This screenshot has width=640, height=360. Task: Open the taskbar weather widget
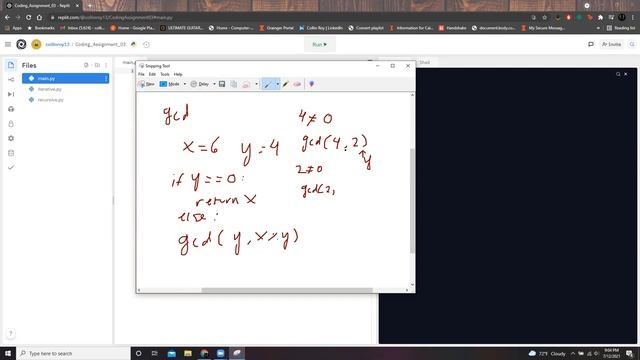tap(547, 353)
